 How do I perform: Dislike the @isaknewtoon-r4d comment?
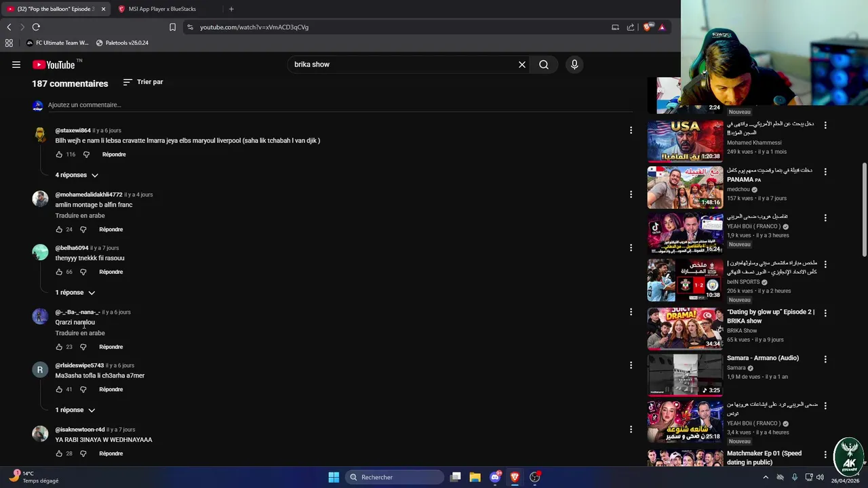83,453
